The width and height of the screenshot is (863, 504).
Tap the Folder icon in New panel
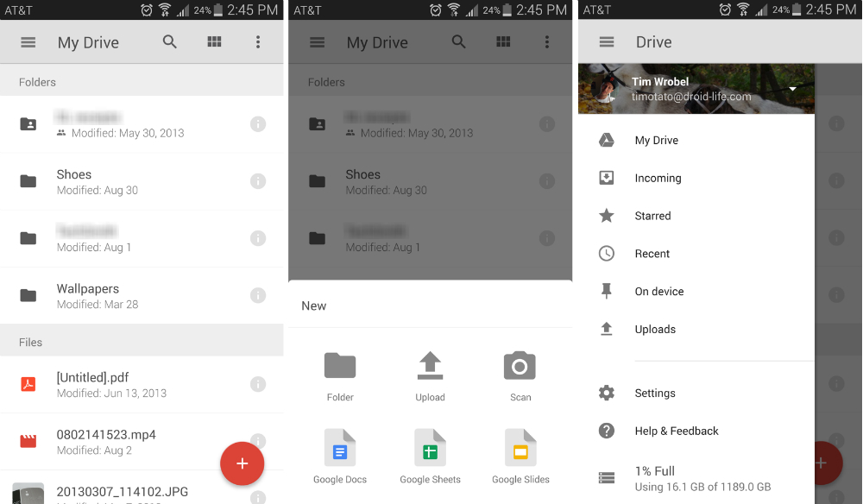340,367
